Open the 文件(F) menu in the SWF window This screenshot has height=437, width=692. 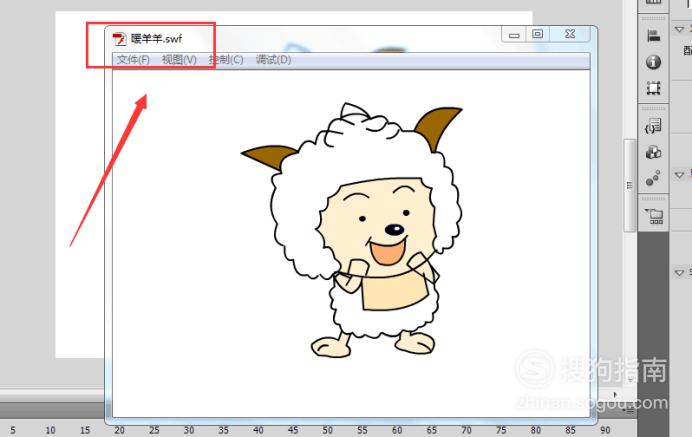[x=133, y=60]
